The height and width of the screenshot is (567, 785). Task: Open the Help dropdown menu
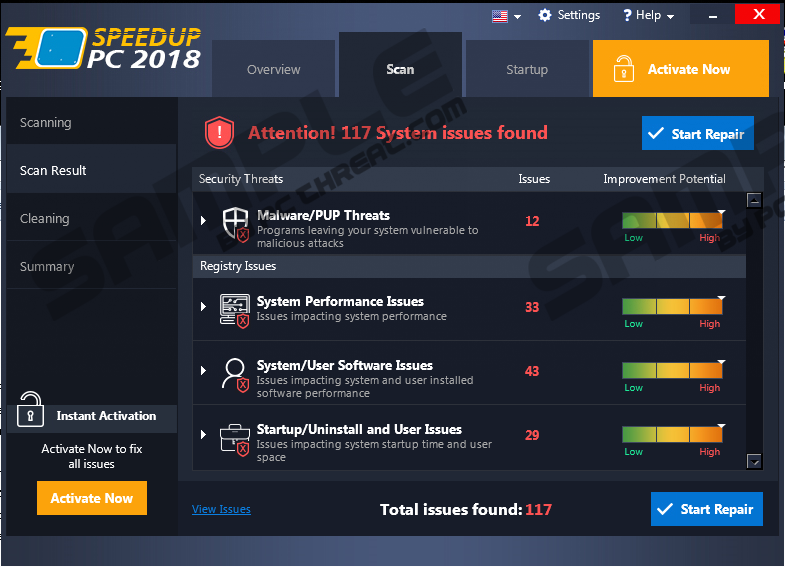[x=648, y=16]
